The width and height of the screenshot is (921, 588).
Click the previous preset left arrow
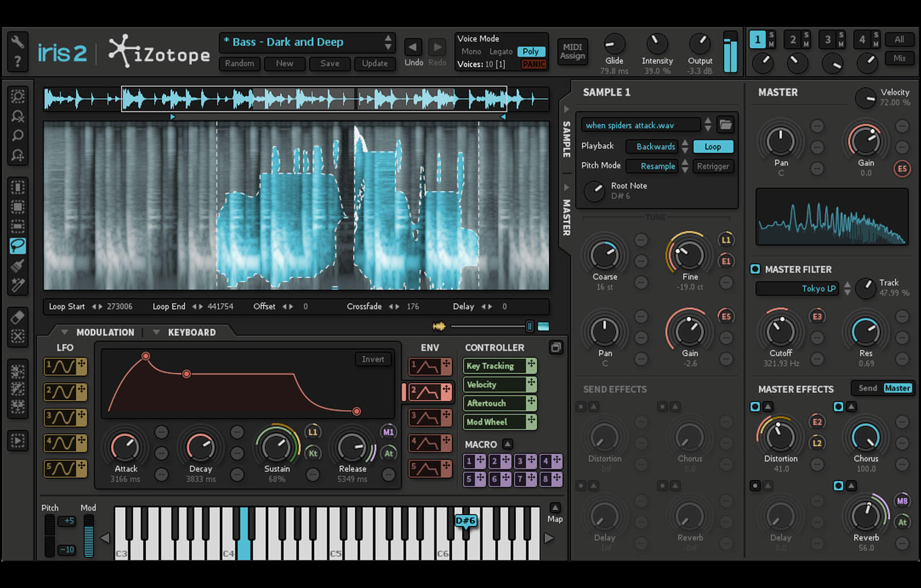[x=413, y=47]
